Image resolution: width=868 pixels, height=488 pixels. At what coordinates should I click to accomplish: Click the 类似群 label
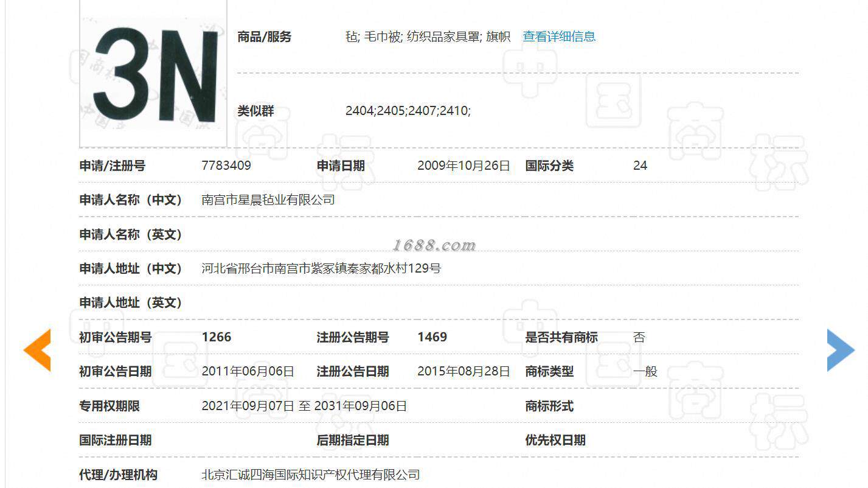[x=255, y=111]
